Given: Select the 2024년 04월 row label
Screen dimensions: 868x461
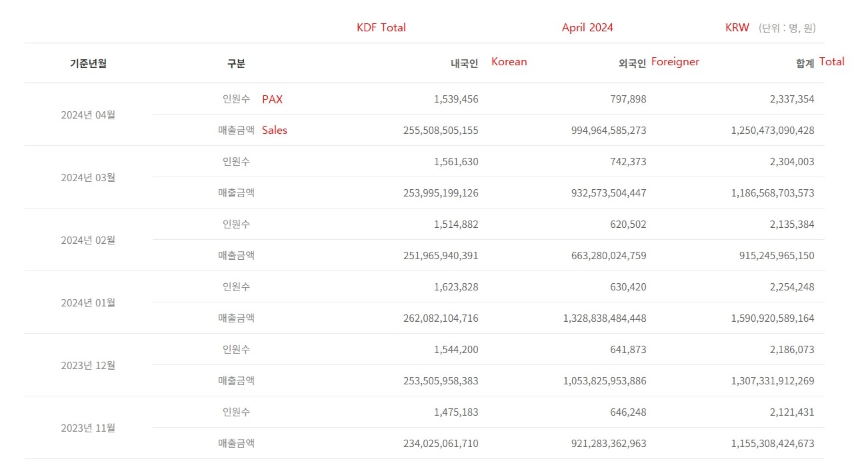Looking at the screenshot, I should click(x=88, y=115).
